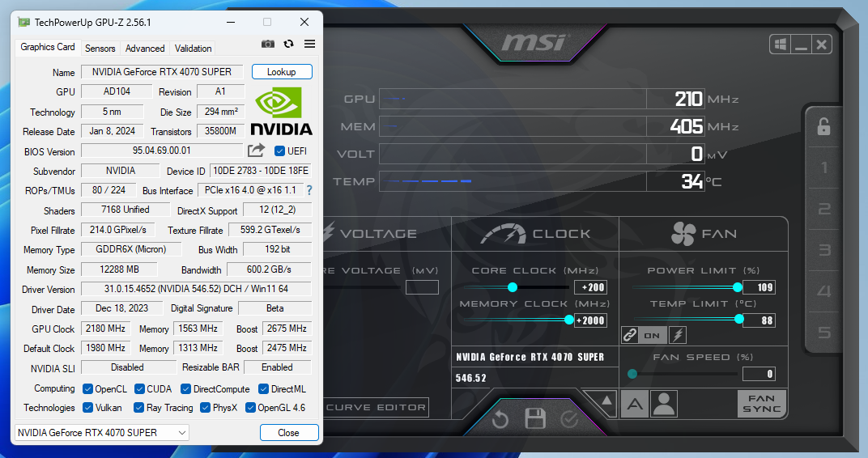Image resolution: width=868 pixels, height=458 pixels.
Task: Click the up triangle icon near fan controls
Action: click(606, 401)
